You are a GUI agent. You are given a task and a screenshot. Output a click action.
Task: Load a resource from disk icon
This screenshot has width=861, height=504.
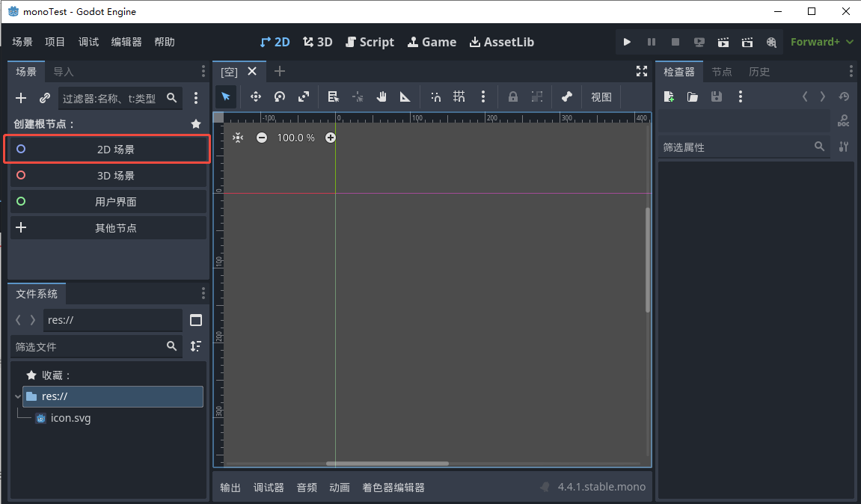[x=693, y=97]
